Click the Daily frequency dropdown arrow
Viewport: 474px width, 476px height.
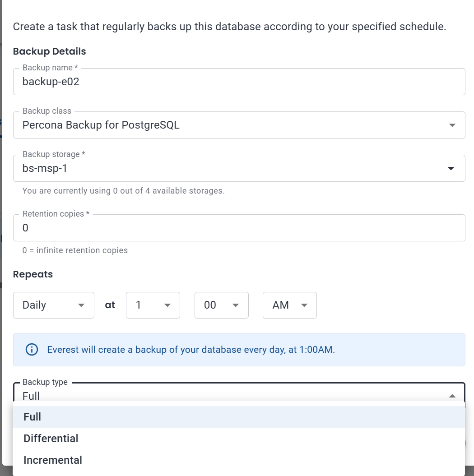tap(81, 305)
